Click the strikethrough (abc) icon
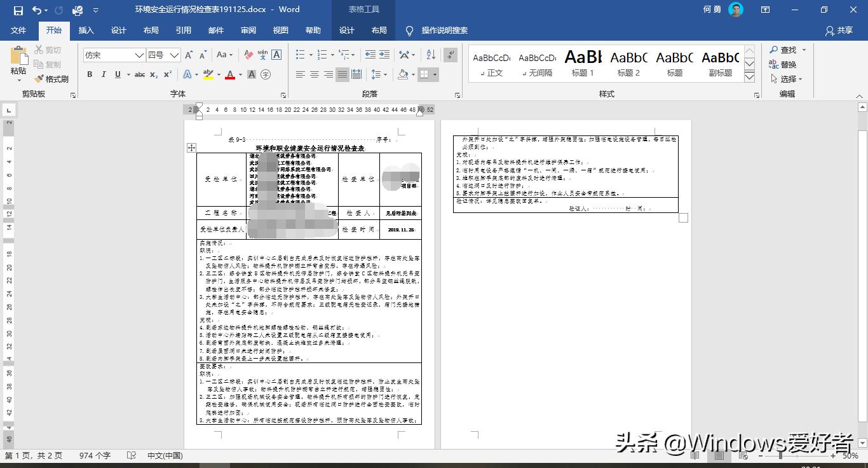 (139, 74)
